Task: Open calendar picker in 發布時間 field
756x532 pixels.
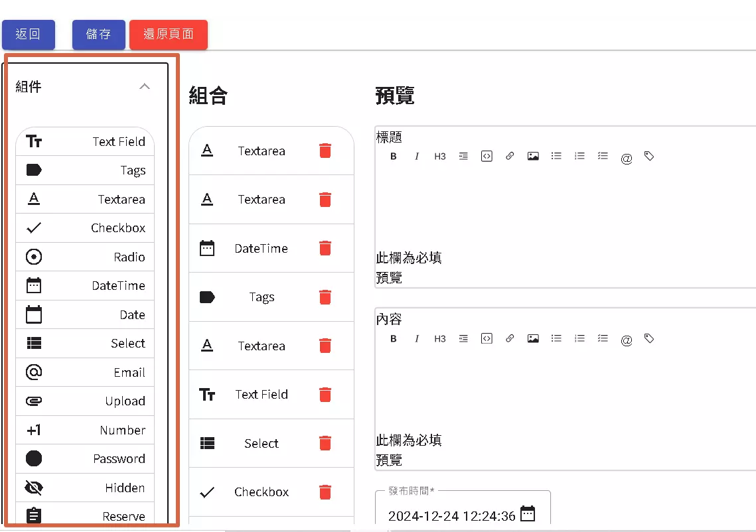Action: [527, 514]
